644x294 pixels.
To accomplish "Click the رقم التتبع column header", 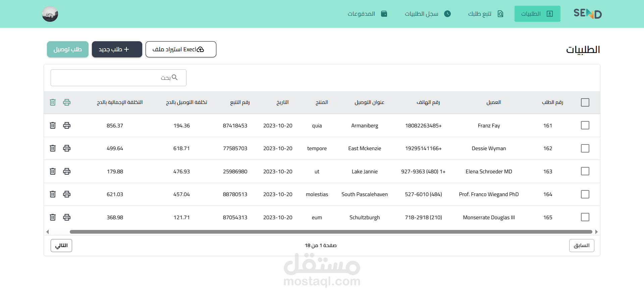I will coord(240,102).
